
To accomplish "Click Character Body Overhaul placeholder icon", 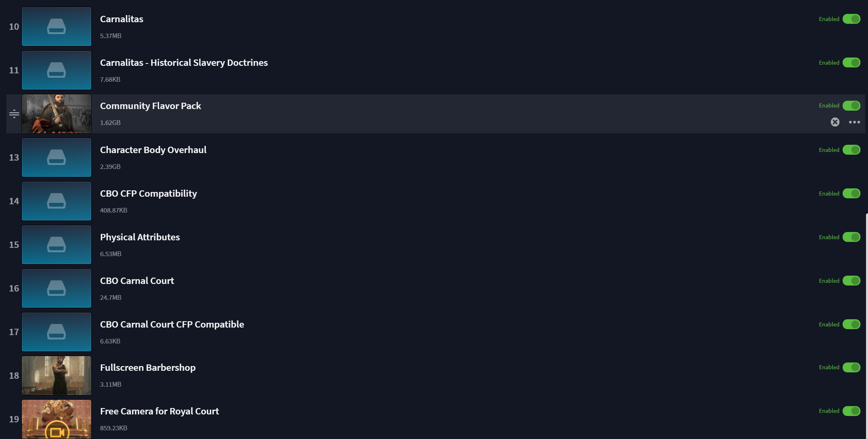I will coord(56,157).
